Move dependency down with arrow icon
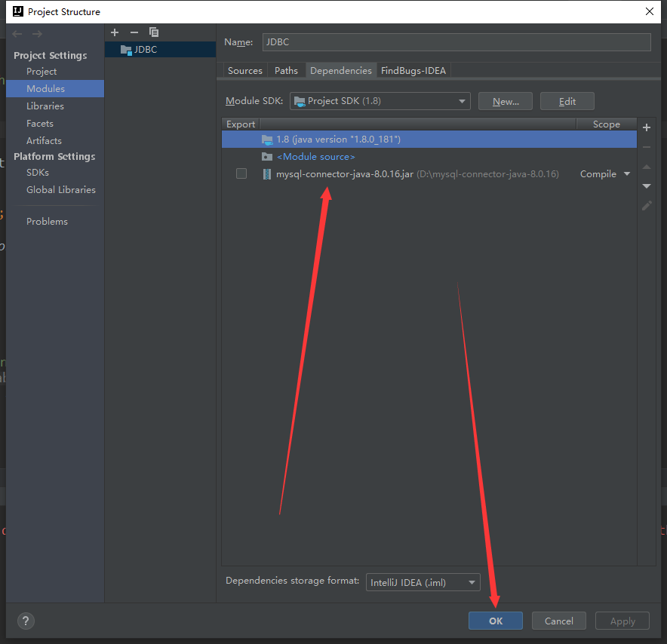Viewport: 667px width, 644px height. [646, 186]
